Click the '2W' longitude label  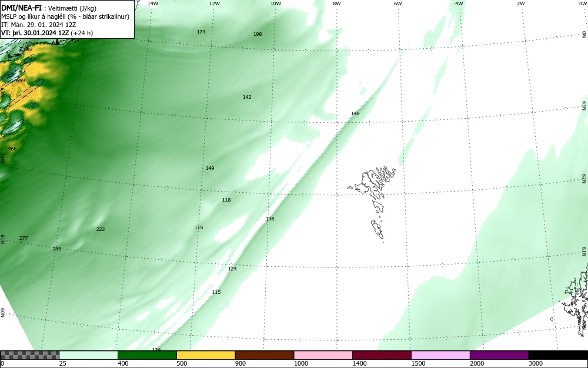coord(520,4)
